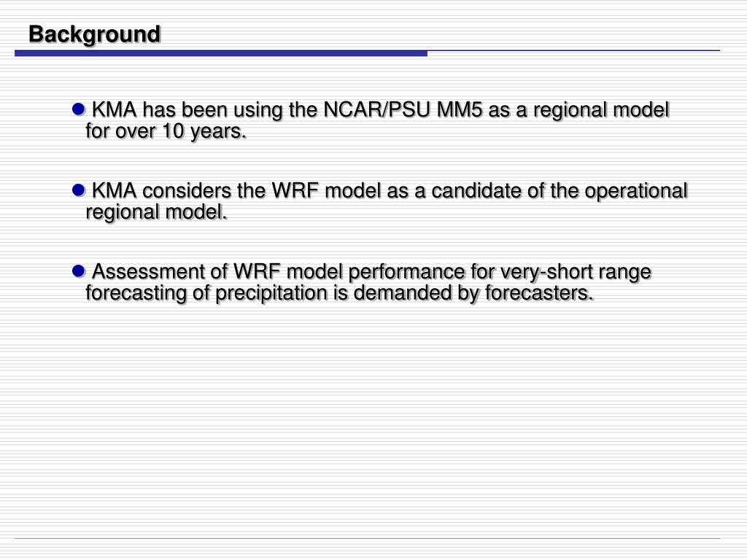Click the second blue bullet point
This screenshot has height=560, width=747.
pyautogui.click(x=79, y=190)
